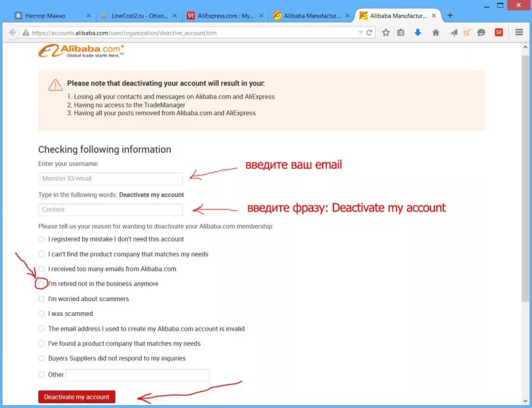Viewport: 532px width, 408px height.
Task: Open the downloads arrow icon
Action: (418, 32)
